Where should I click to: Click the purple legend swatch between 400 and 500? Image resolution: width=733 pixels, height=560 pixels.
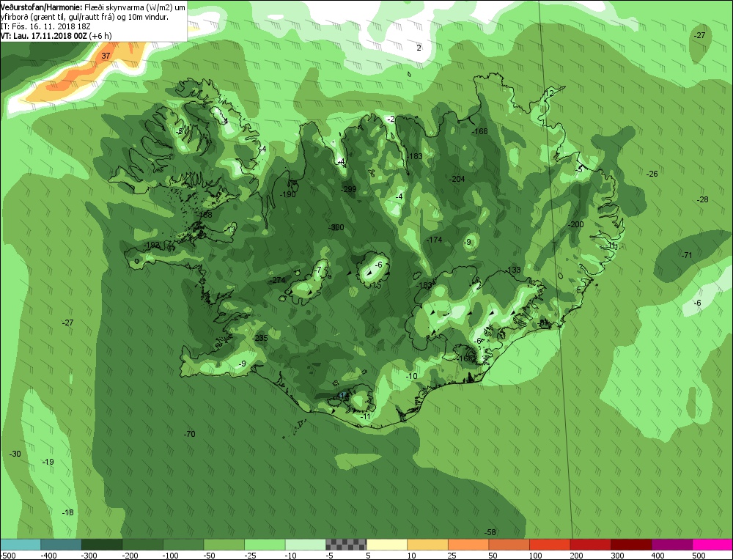(671, 545)
